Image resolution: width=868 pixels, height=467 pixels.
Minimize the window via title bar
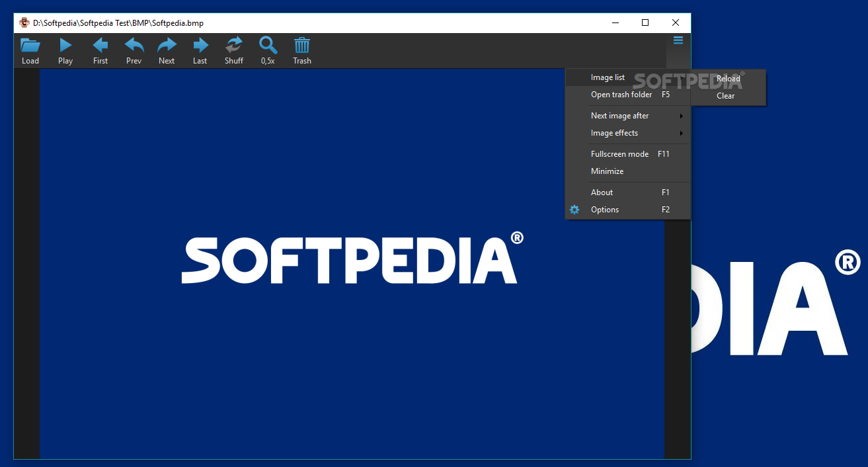pyautogui.click(x=615, y=22)
